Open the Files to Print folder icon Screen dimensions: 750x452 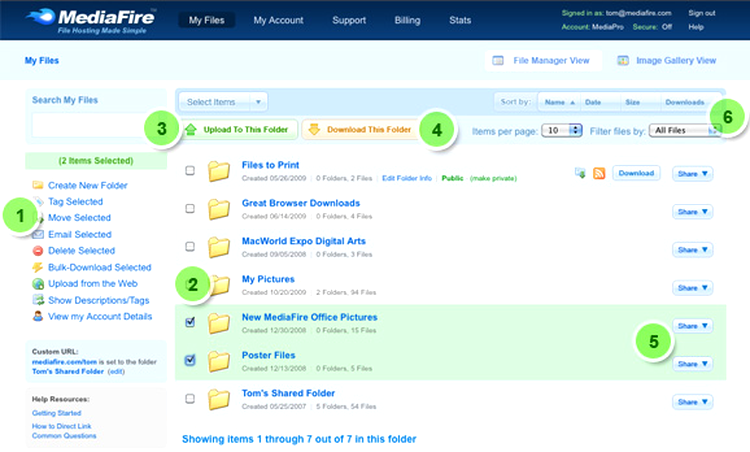(219, 171)
